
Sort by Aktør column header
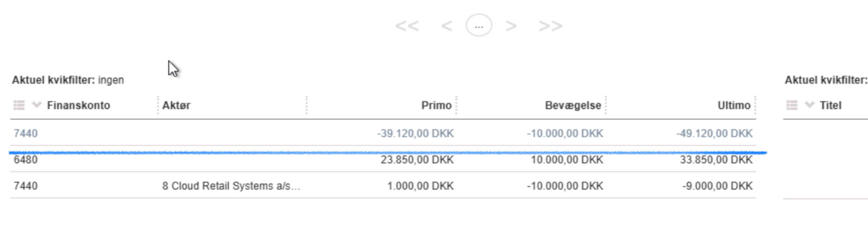(176, 105)
